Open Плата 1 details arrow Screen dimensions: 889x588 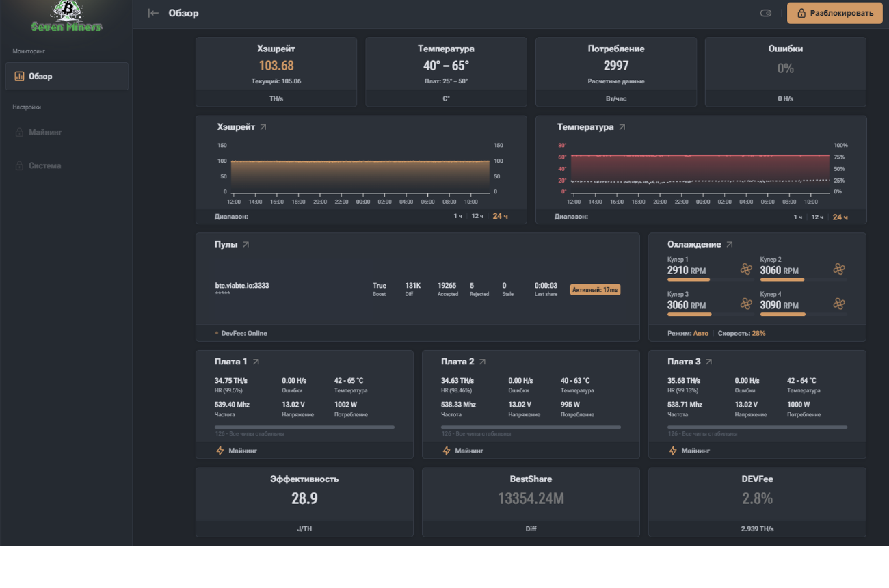256,362
